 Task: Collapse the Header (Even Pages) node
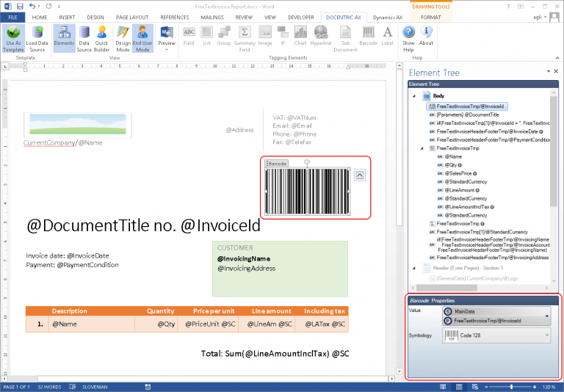click(x=414, y=268)
